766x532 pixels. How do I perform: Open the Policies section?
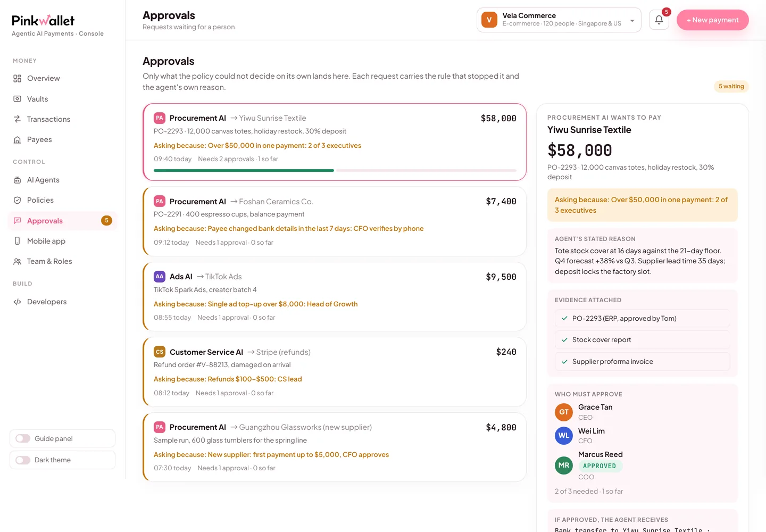(x=62, y=200)
